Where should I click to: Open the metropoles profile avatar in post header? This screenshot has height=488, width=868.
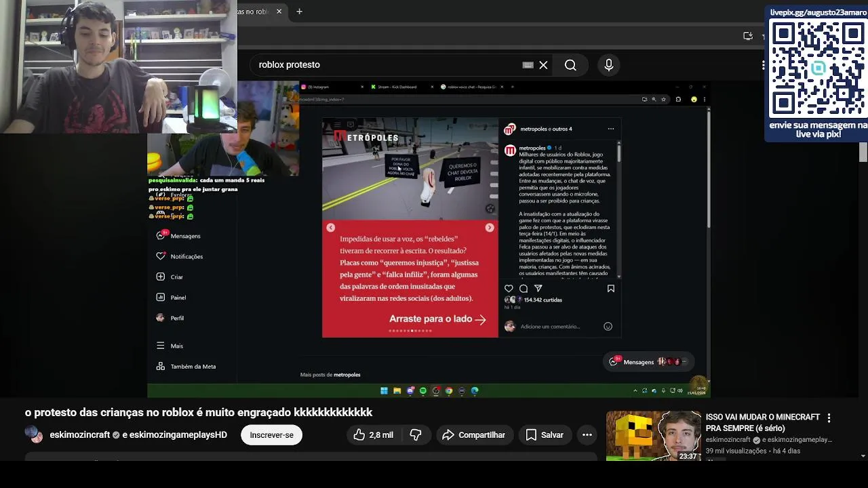click(510, 129)
